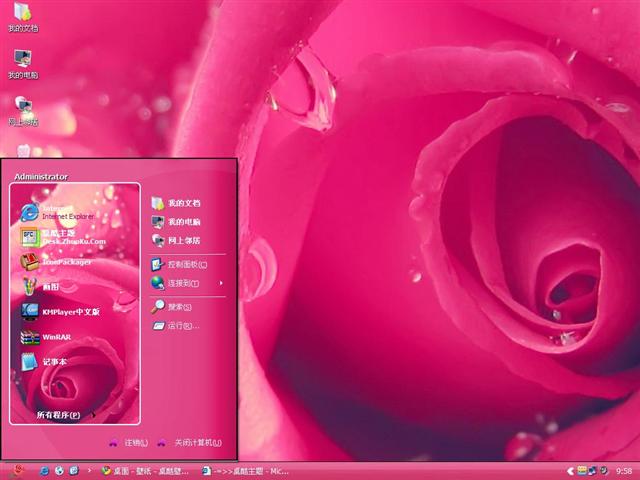The height and width of the screenshot is (480, 640).
Task: Launch KMPlayer中文版
Action: click(60, 312)
